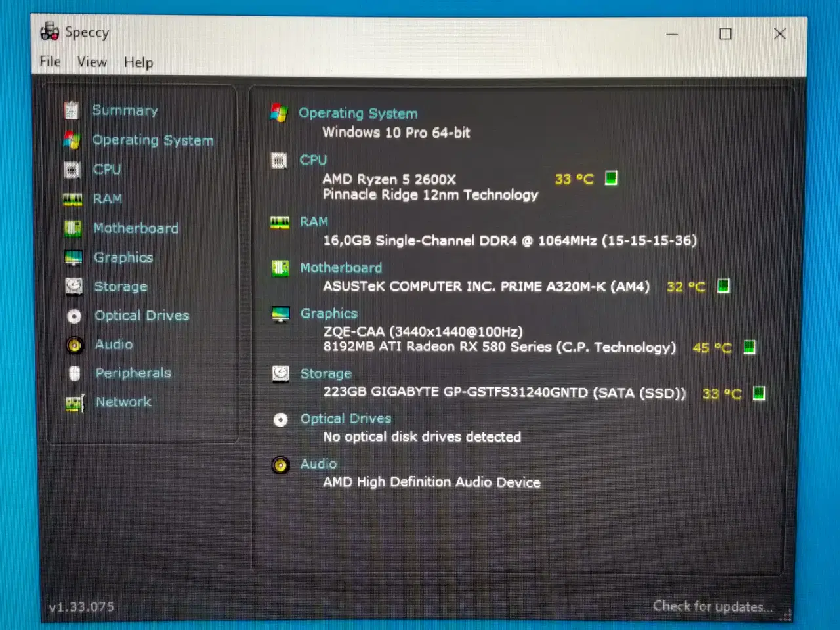Click the Storage hard drive icon in sidebar
The height and width of the screenshot is (630, 840).
[x=73, y=286]
